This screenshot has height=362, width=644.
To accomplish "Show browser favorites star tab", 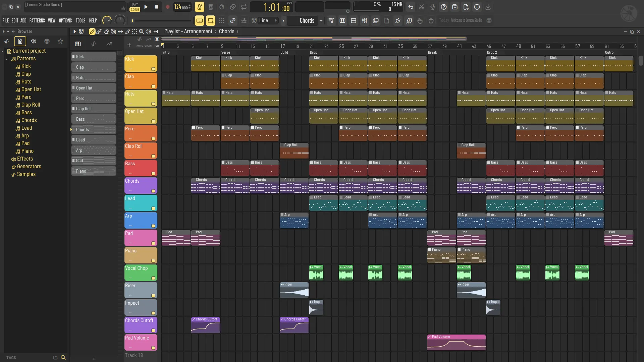I will click(x=60, y=41).
